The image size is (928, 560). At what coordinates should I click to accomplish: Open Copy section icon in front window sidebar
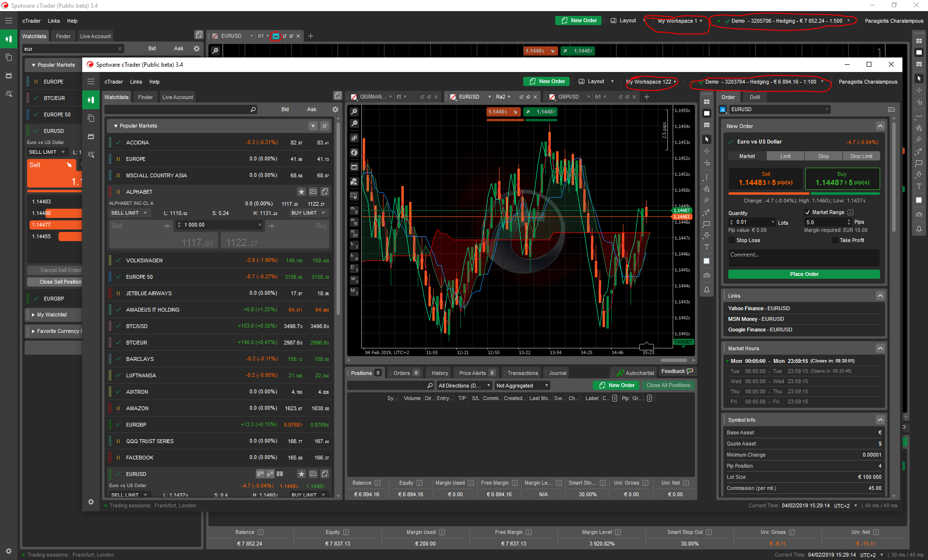(x=91, y=118)
